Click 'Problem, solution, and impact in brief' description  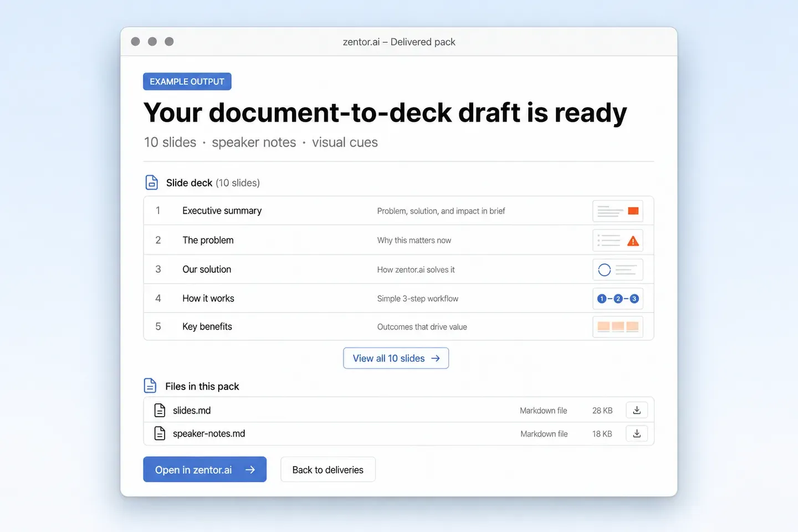point(441,211)
